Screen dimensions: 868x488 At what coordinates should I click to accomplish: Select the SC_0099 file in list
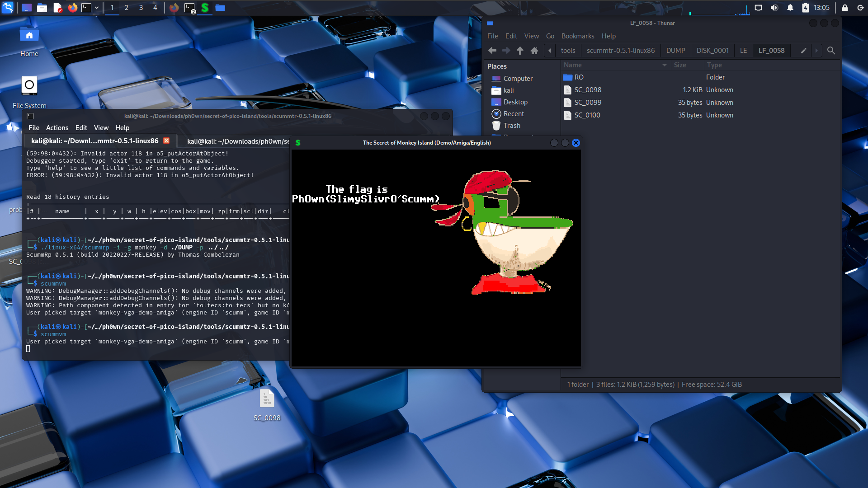point(587,103)
